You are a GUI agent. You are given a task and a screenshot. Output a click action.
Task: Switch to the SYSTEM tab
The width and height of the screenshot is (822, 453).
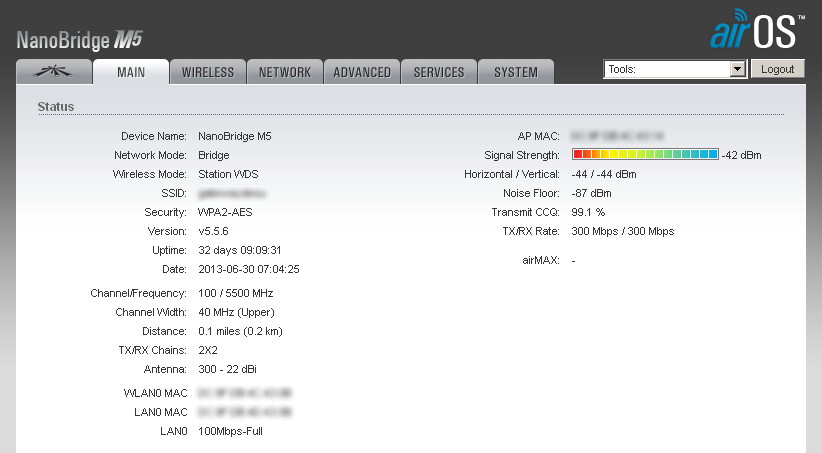click(516, 72)
